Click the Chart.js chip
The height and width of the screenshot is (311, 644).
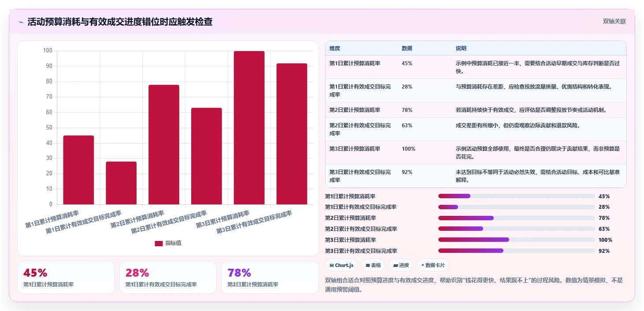pos(341,265)
